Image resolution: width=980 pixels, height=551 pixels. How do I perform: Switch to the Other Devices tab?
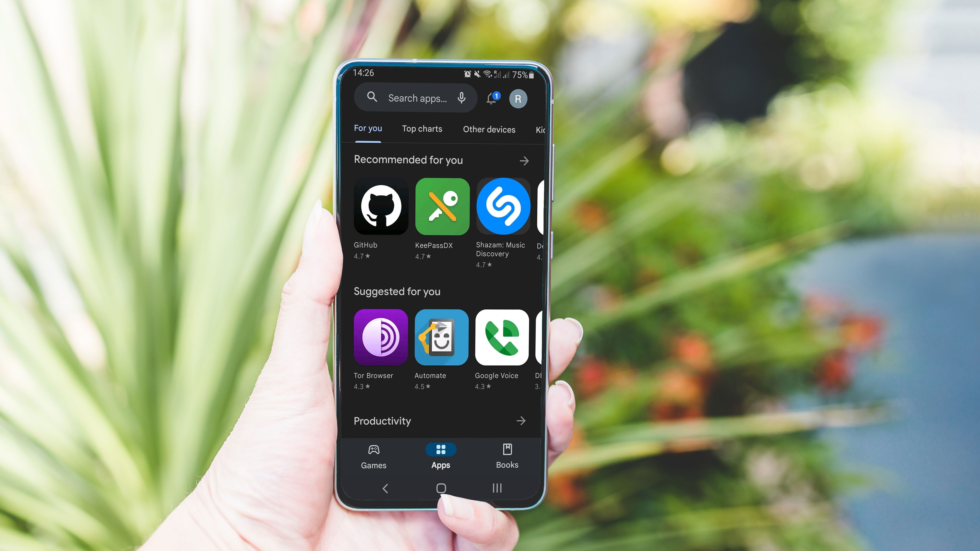(x=489, y=129)
